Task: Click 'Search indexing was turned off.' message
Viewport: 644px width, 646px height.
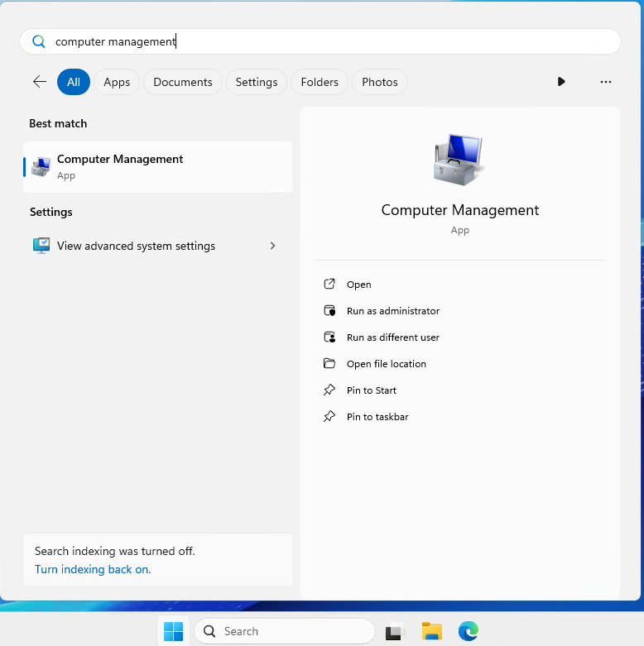Action: click(114, 551)
